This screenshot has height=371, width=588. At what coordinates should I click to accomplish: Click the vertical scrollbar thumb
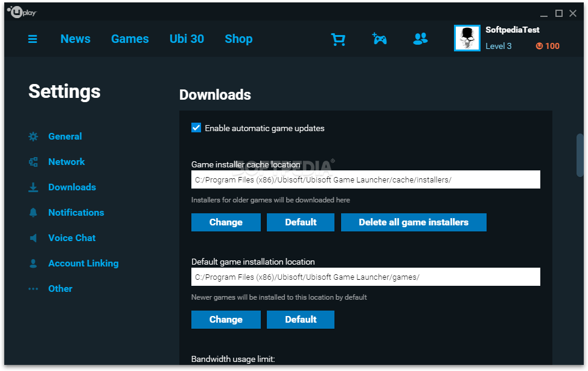pos(580,155)
